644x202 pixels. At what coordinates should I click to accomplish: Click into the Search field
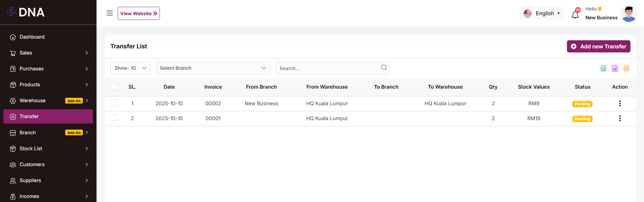click(x=328, y=68)
